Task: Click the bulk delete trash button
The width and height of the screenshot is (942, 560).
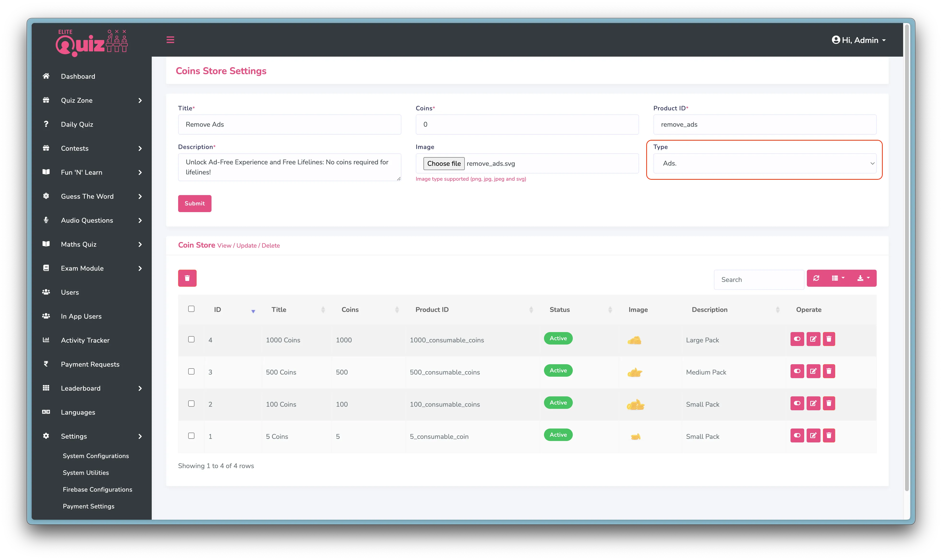Action: tap(187, 278)
